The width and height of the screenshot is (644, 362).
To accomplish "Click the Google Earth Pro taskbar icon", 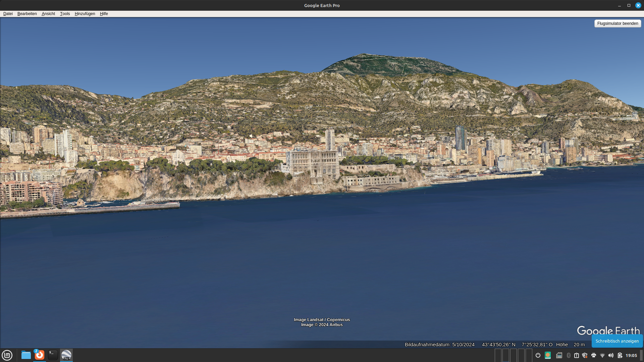I will [66, 355].
